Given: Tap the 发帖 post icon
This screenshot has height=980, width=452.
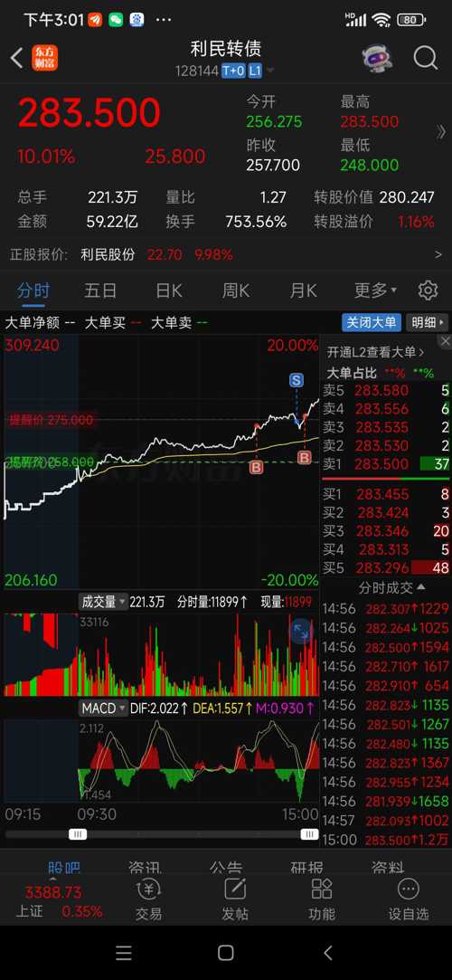Looking at the screenshot, I should pyautogui.click(x=235, y=899).
